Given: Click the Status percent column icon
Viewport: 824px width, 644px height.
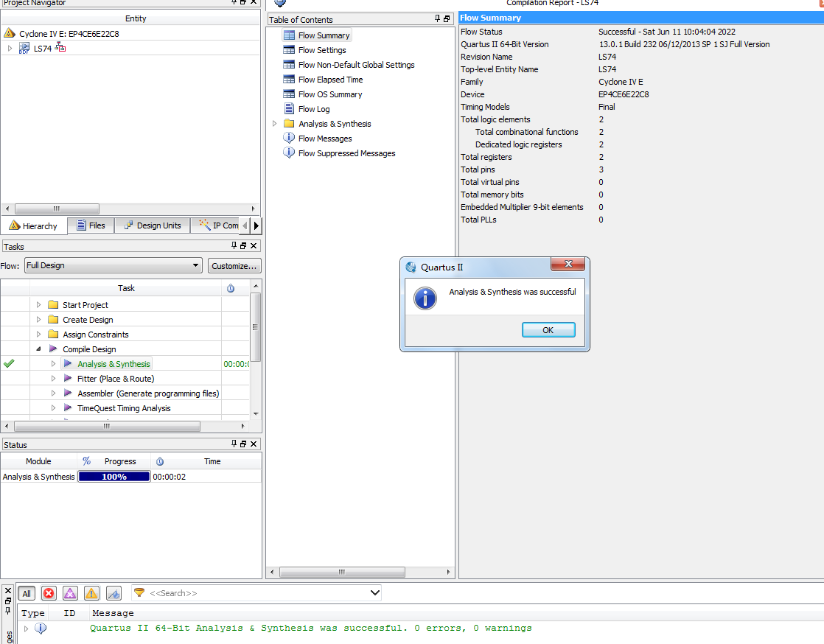Looking at the screenshot, I should pyautogui.click(x=87, y=461).
